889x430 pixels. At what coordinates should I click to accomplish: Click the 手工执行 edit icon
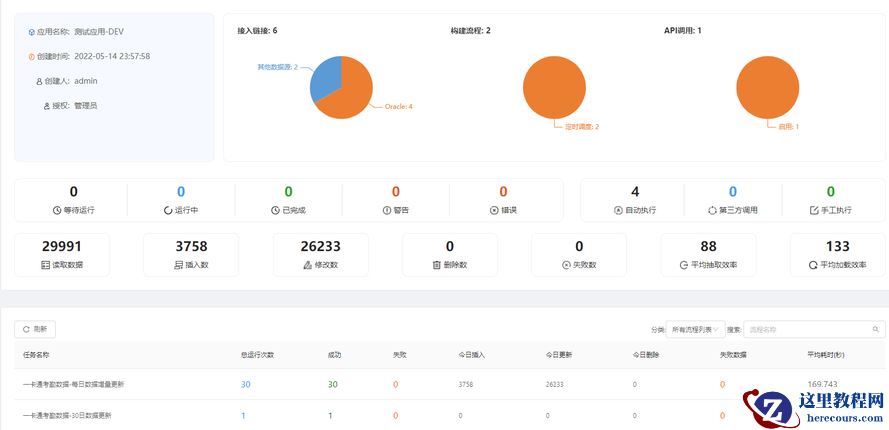point(814,210)
